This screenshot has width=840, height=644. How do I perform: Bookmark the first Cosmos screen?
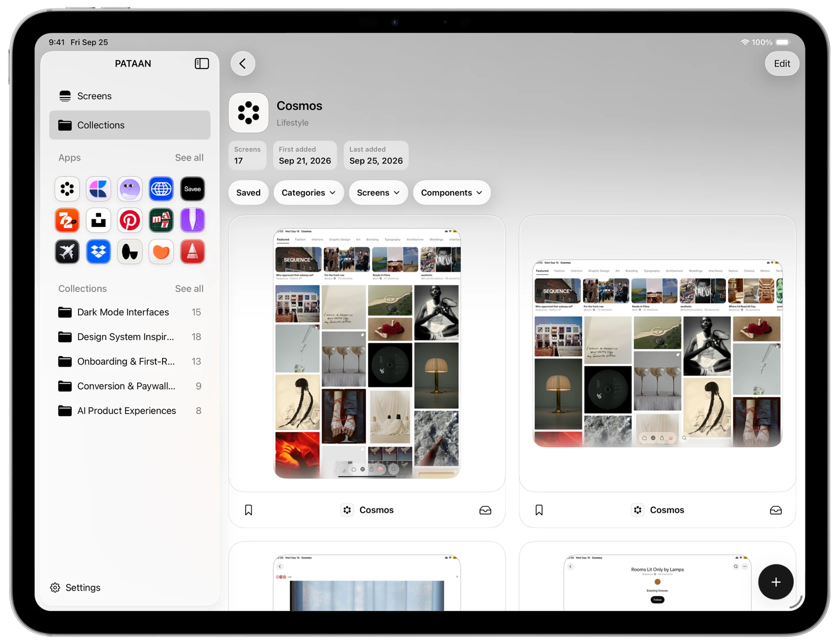(x=249, y=510)
